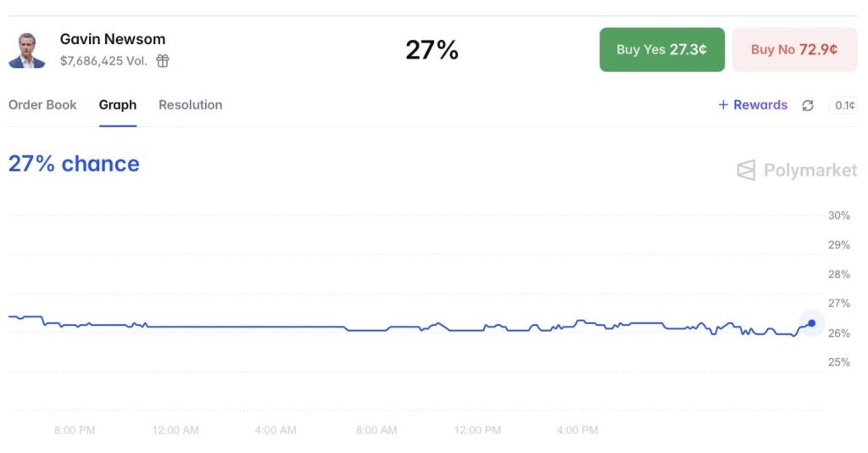The image size is (868, 453).
Task: Click the $7,686,425 Vol. text
Action: [103, 61]
